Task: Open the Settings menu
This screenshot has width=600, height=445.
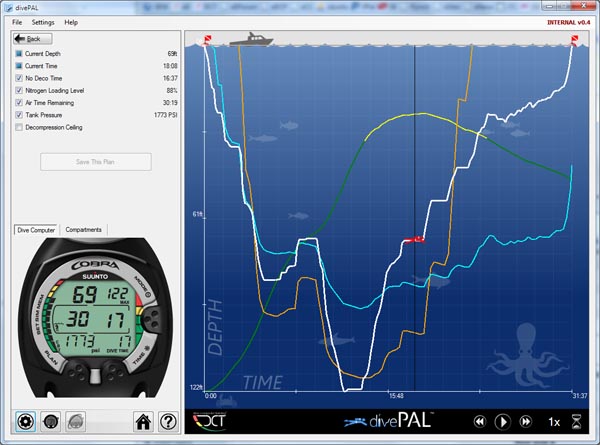Action: [43, 22]
